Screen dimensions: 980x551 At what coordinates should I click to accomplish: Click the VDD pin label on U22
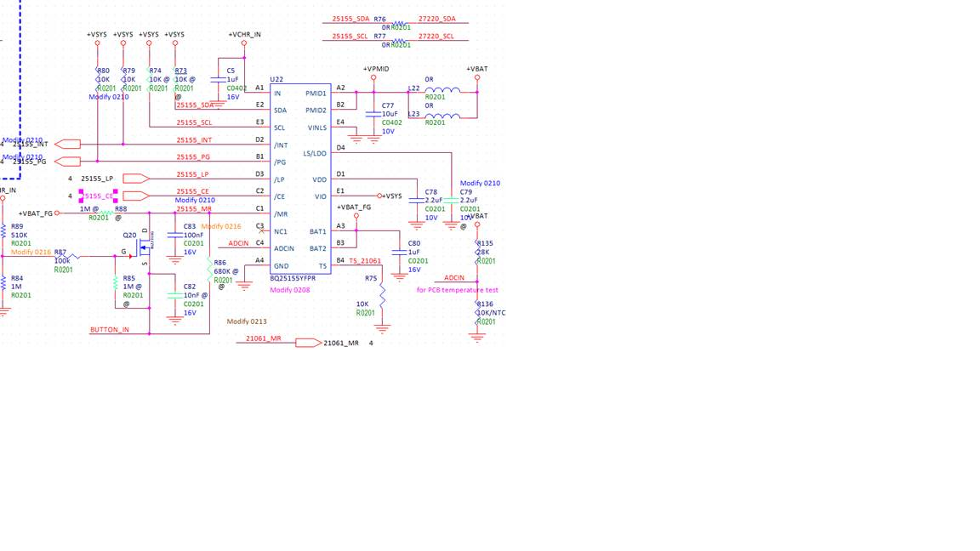coord(320,180)
